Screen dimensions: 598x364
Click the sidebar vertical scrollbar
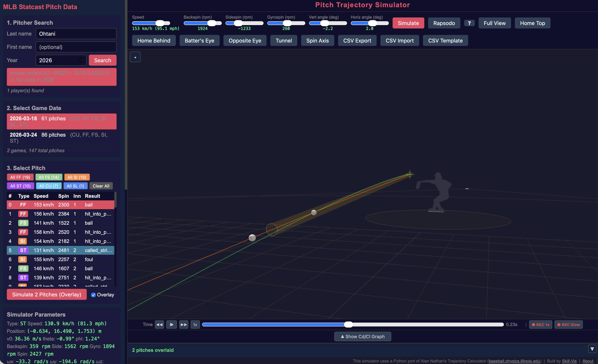(126, 95)
